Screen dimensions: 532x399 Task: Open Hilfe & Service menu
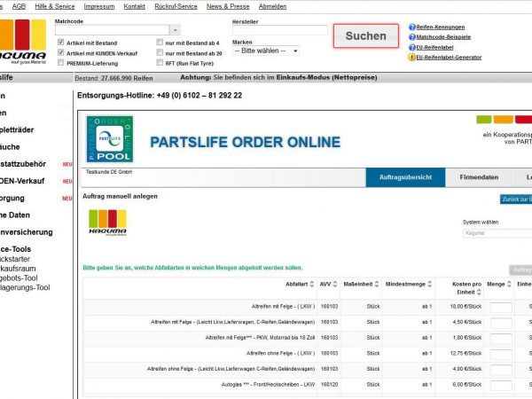tap(55, 6)
